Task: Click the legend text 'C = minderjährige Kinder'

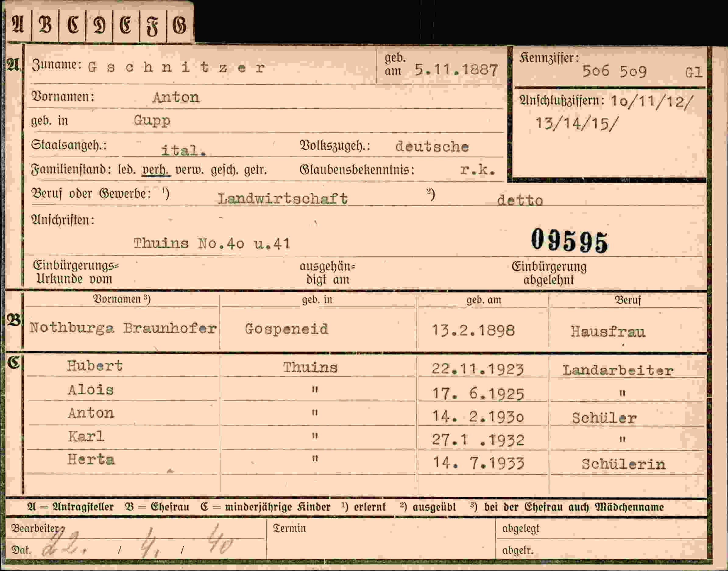Action: [x=265, y=507]
